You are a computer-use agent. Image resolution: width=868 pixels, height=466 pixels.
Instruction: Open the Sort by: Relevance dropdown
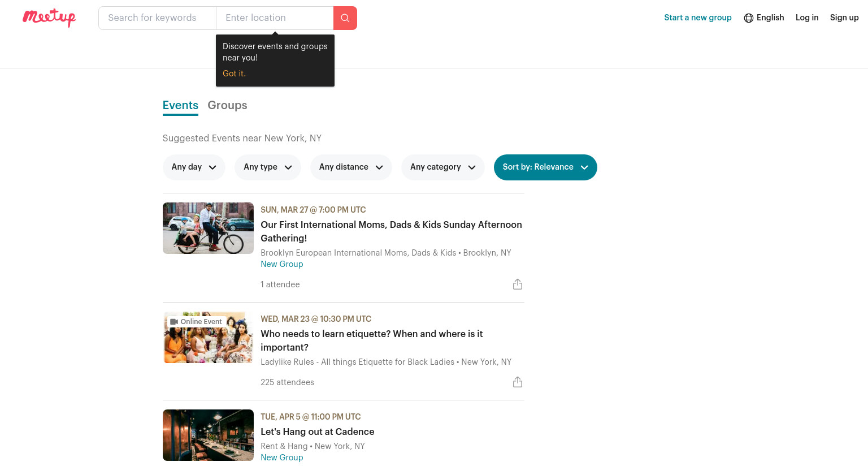[545, 167]
